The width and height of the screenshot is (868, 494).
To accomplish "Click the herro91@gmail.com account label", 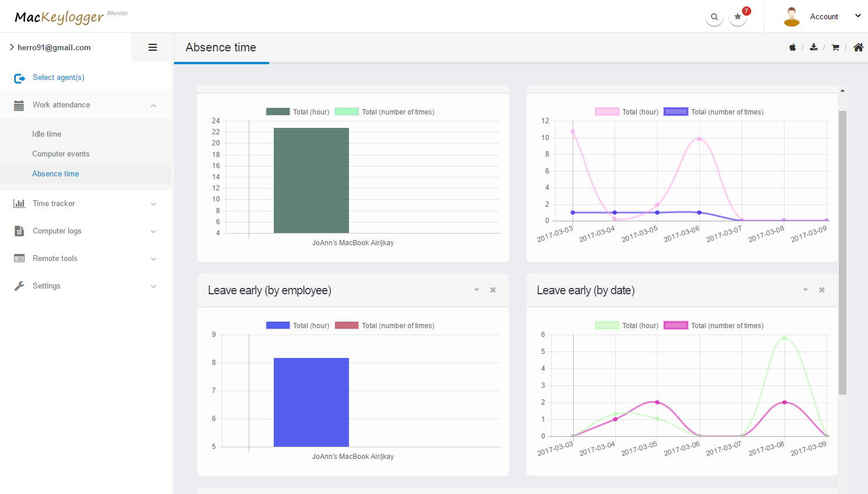I will coord(54,48).
